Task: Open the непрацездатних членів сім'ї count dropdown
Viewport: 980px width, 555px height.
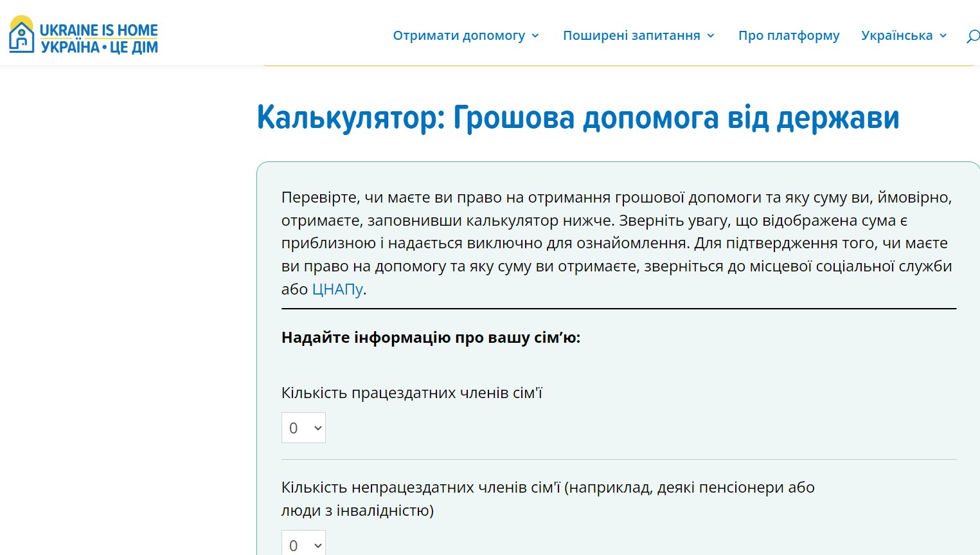Action: click(x=303, y=543)
